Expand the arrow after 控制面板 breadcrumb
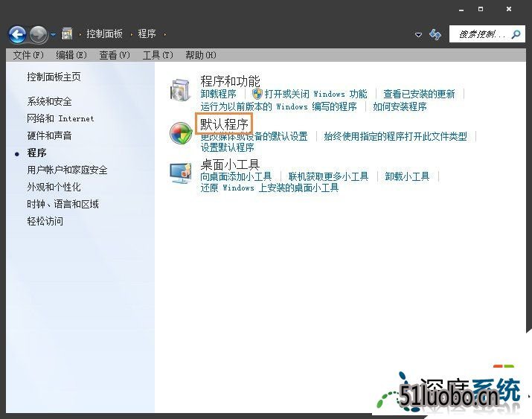Screen dimensions: 532x419 pos(131,34)
